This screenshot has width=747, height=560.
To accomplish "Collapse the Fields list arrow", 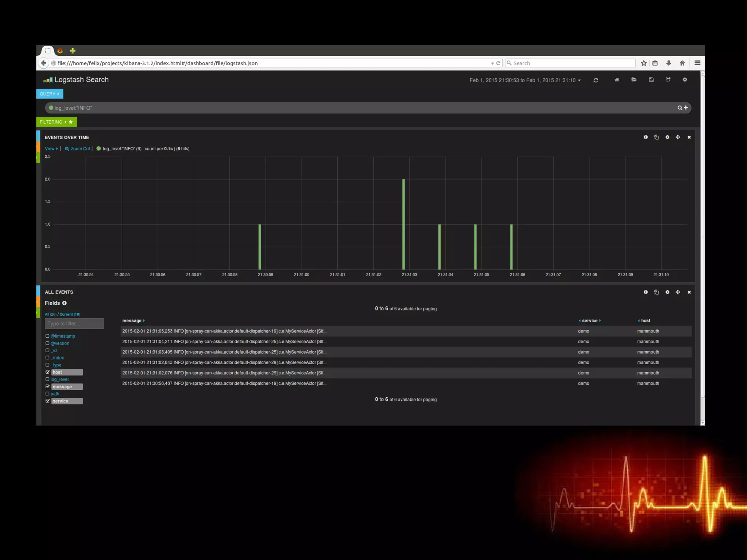I will 65,303.
